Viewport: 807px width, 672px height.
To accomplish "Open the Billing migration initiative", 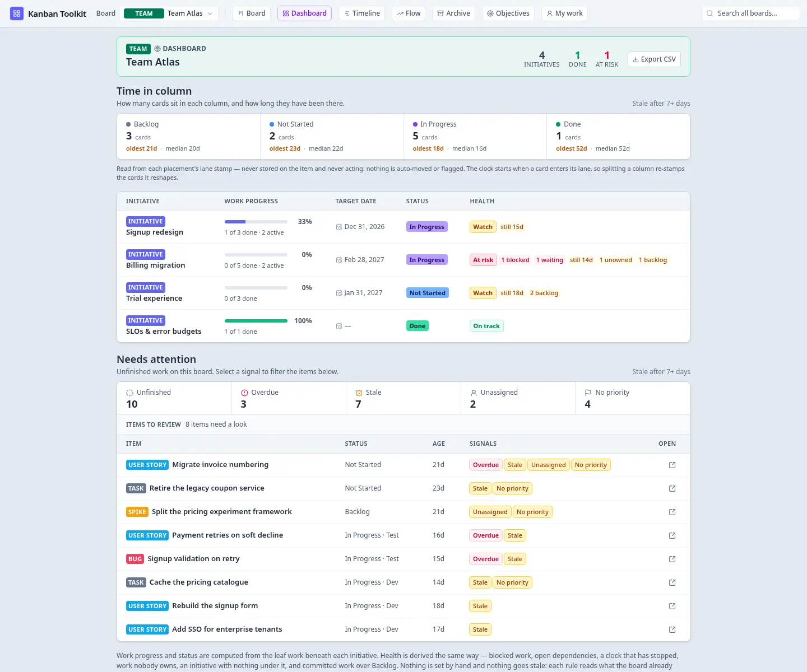I will tap(155, 265).
